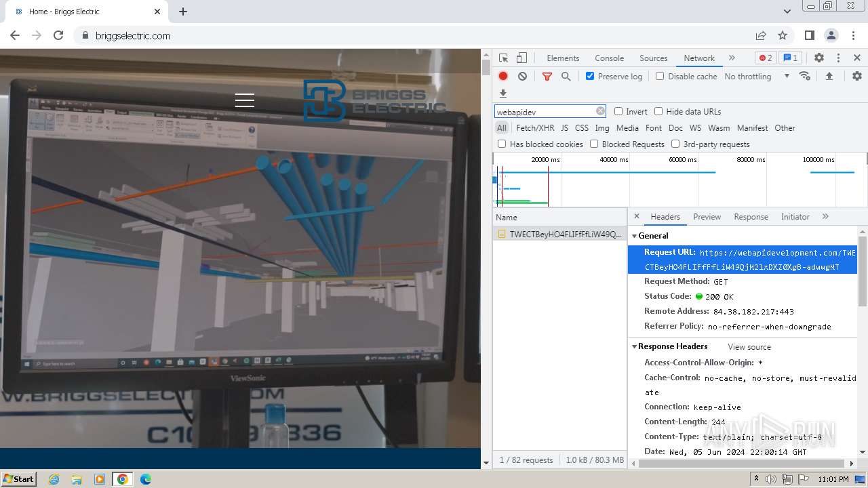Open a new browser tab
This screenshot has height=488, width=868.
183,12
